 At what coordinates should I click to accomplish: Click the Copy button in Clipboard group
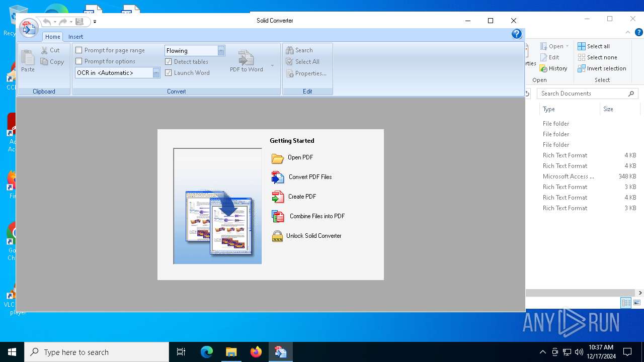tap(52, 62)
